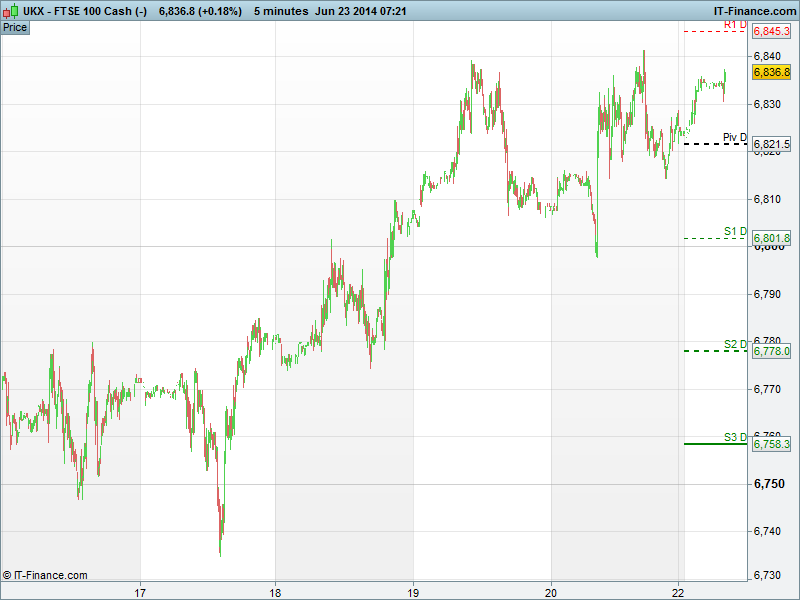
Task: Select the Piv D pivot price tag 6,821.5
Action: tap(771, 145)
